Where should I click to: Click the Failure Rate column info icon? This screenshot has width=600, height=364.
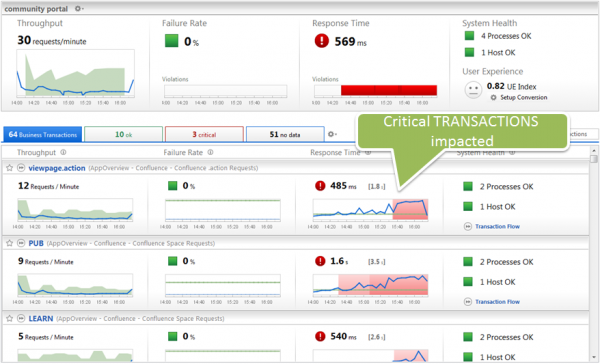[x=210, y=152]
